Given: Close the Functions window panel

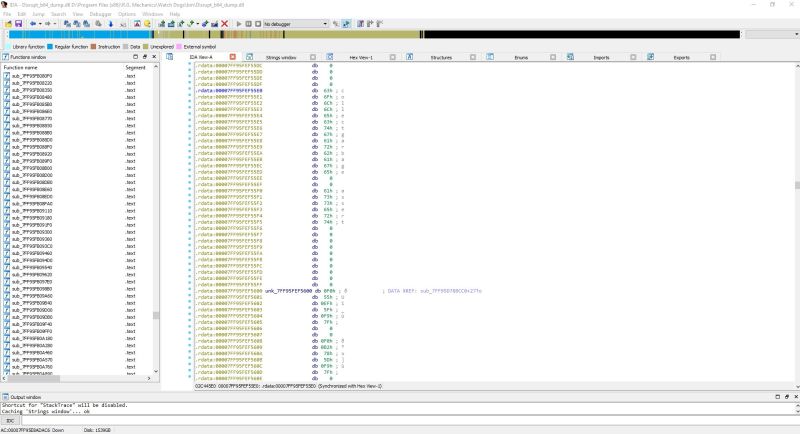Looking at the screenshot, I should coord(154,57).
